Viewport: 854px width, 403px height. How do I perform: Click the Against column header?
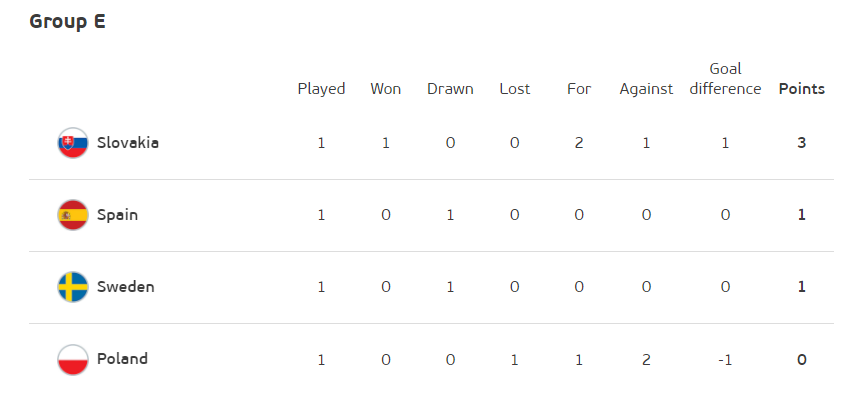click(x=646, y=89)
